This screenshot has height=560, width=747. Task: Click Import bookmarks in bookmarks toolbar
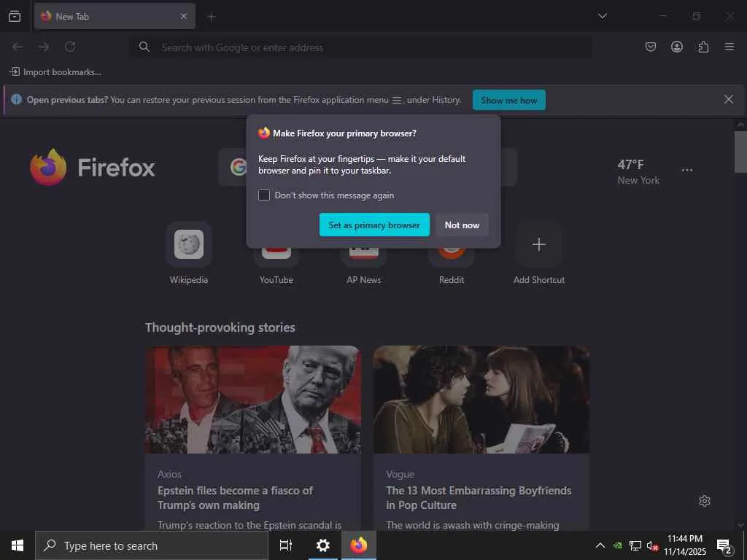pyautogui.click(x=55, y=72)
